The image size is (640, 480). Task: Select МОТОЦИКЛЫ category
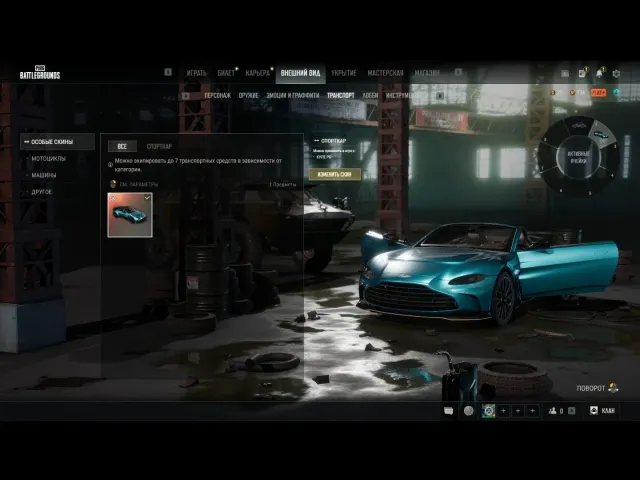pyautogui.click(x=48, y=158)
